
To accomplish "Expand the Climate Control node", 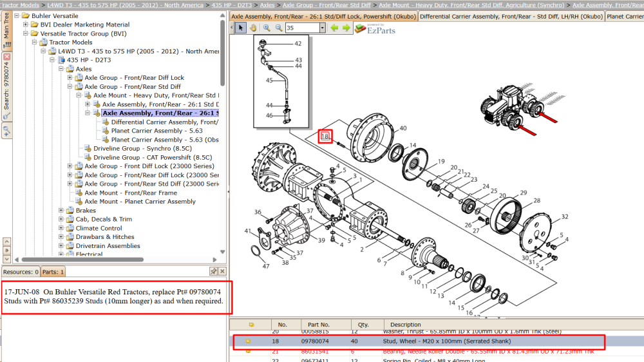I will click(x=61, y=228).
